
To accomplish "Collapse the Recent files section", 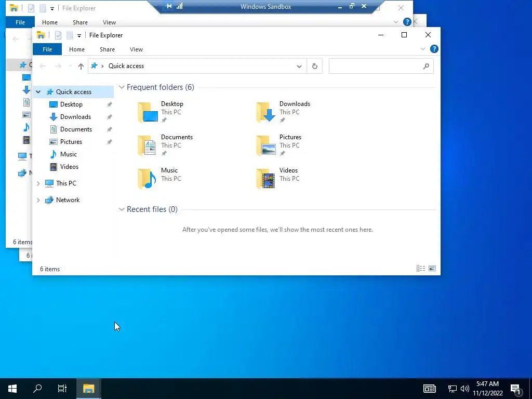I will (x=122, y=209).
